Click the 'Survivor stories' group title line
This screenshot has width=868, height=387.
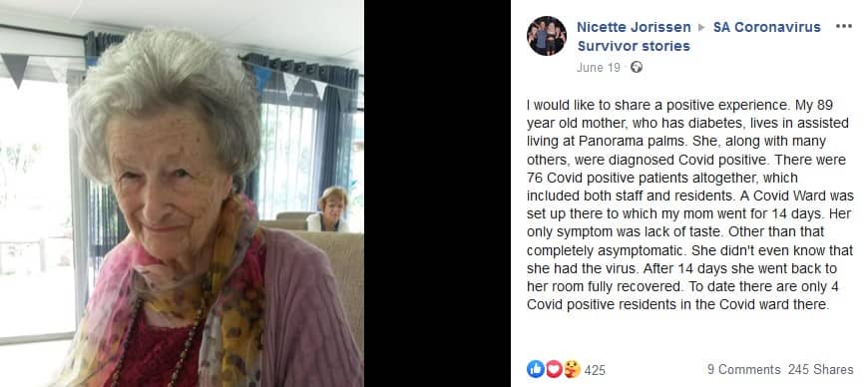[x=634, y=46]
